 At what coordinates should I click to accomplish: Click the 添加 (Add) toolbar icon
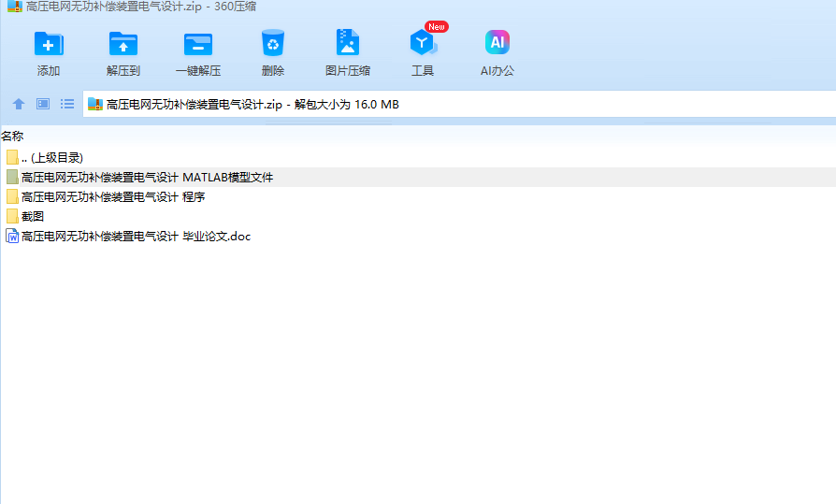[49, 44]
